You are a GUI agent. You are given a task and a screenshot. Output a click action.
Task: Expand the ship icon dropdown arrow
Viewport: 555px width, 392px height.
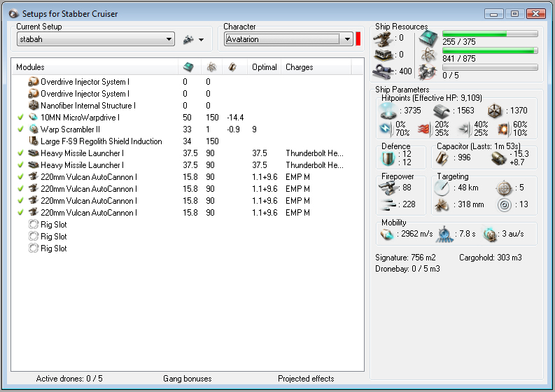point(202,40)
